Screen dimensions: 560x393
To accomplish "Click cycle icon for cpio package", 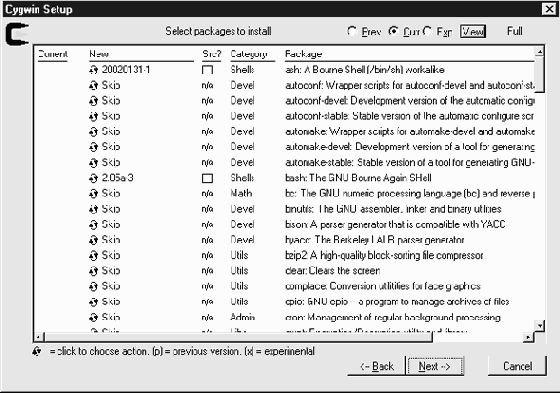I will pos(93,302).
